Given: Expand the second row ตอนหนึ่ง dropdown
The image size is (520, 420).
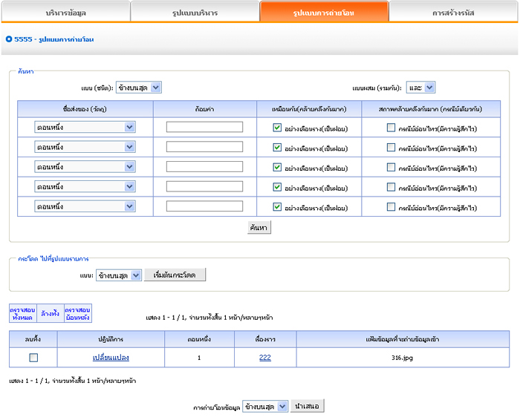Looking at the screenshot, I should (x=85, y=147).
